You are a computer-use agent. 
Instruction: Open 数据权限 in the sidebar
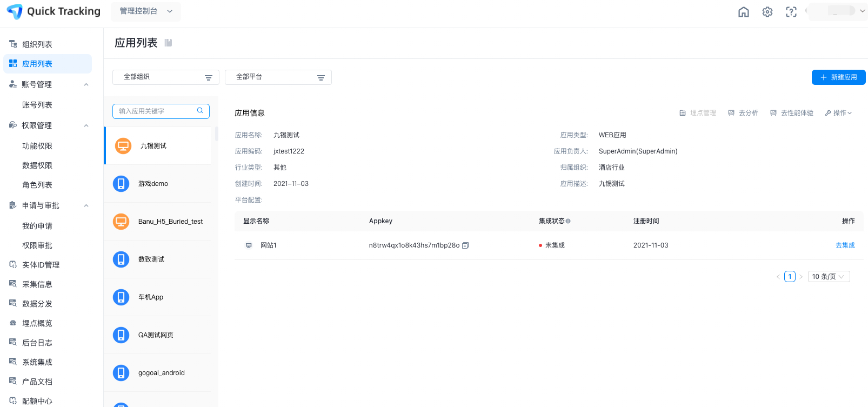click(x=37, y=165)
